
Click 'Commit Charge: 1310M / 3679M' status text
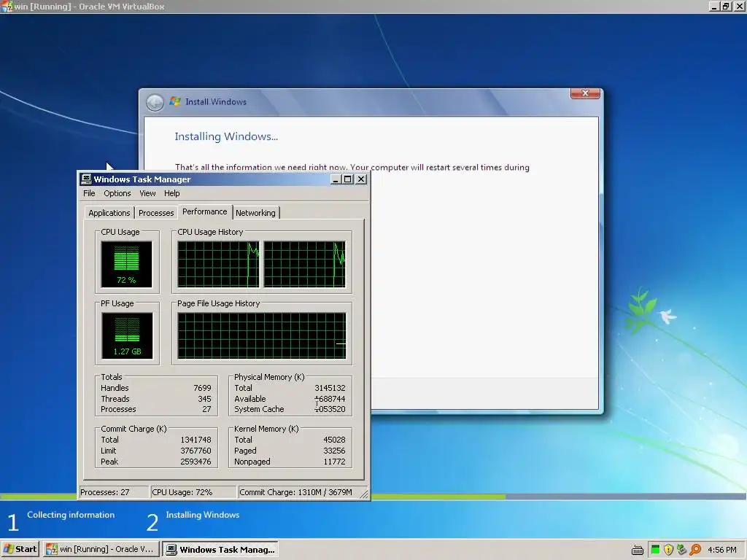(295, 492)
